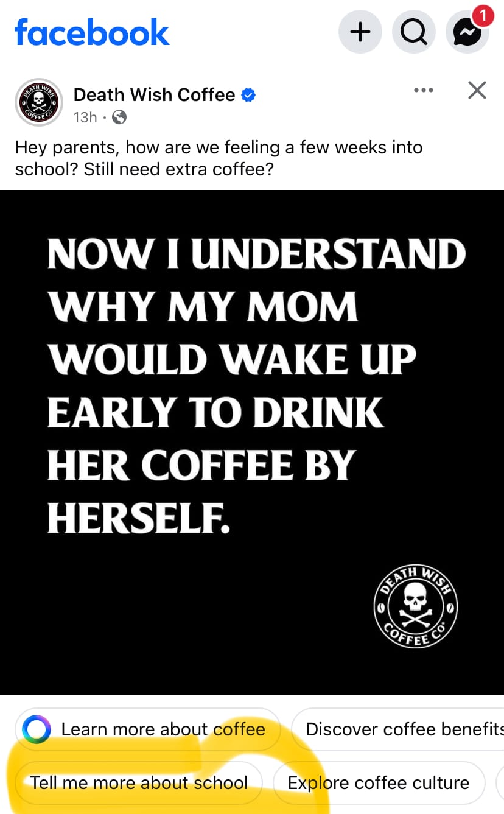Click the Death Wish logo in image

point(416,606)
